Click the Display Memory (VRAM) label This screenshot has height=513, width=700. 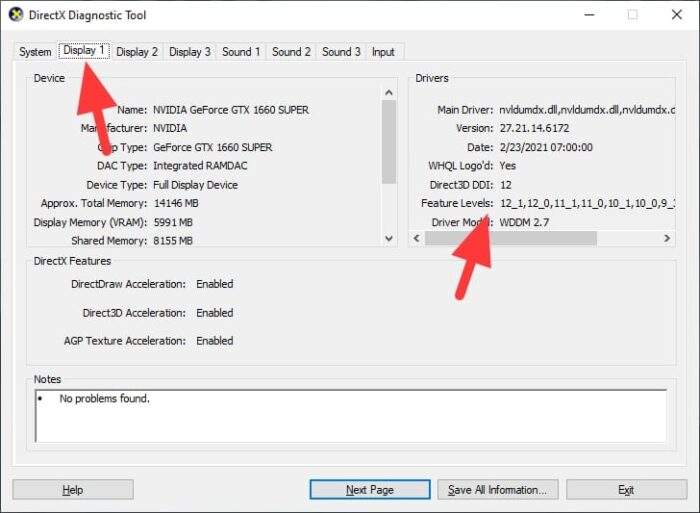(x=90, y=222)
